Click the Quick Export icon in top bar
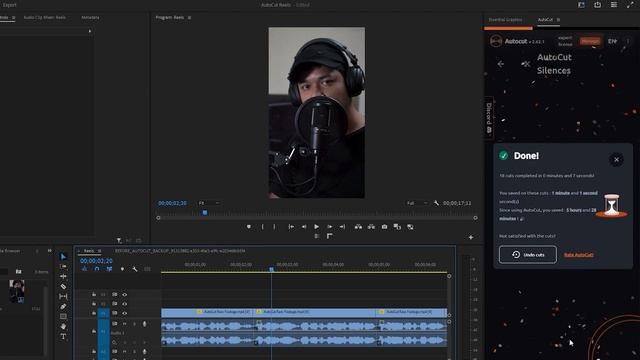 point(597,5)
